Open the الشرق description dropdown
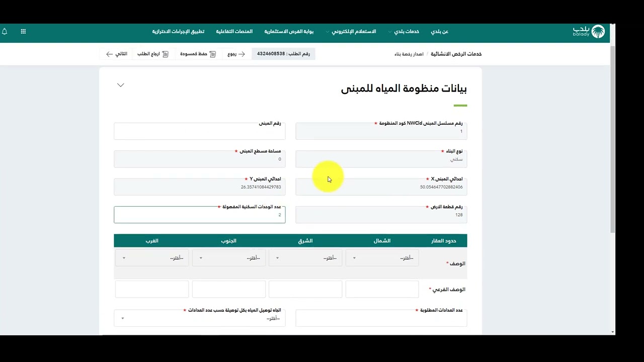This screenshot has height=362, width=644. point(305,258)
